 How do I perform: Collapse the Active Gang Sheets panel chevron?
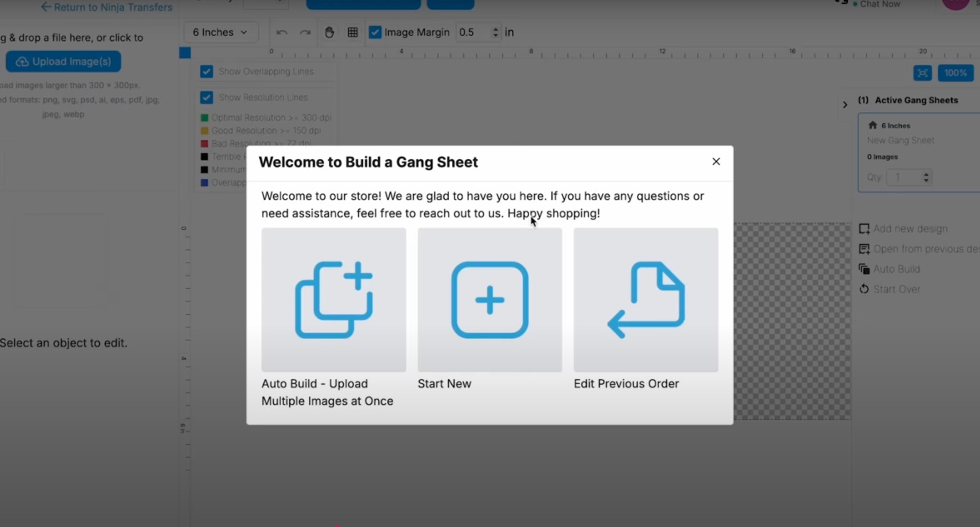(845, 104)
